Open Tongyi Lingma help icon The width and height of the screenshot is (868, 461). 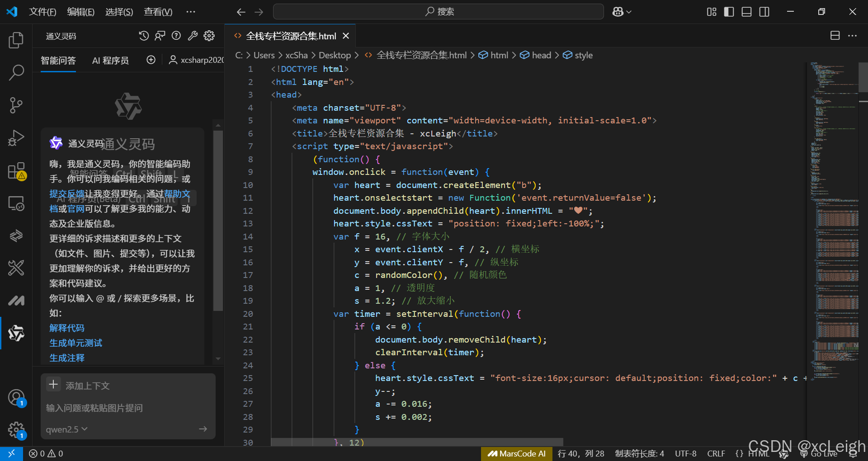click(x=176, y=36)
